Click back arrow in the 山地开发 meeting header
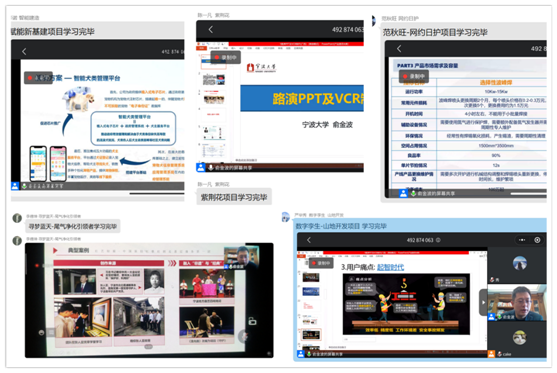 click(x=309, y=240)
